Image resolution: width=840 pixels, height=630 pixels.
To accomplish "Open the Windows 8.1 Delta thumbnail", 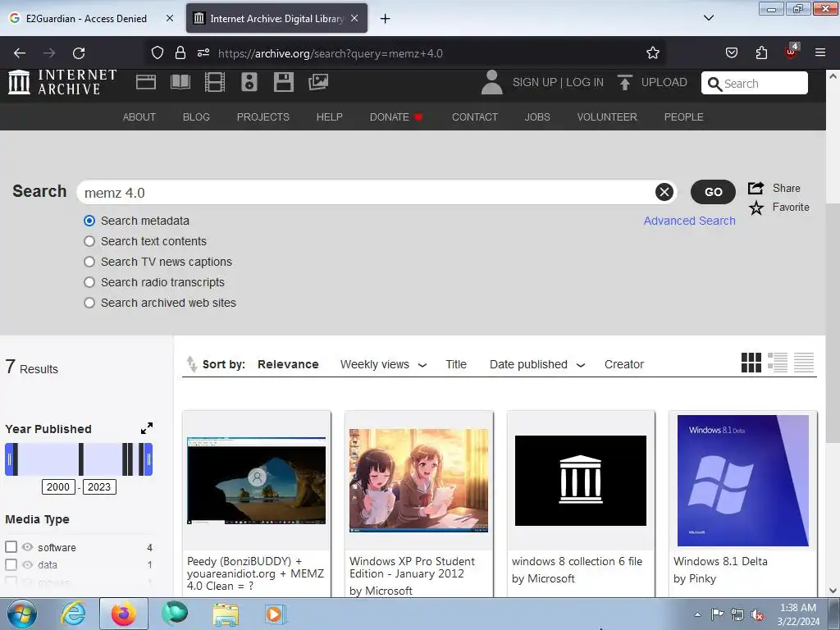I will [742, 481].
